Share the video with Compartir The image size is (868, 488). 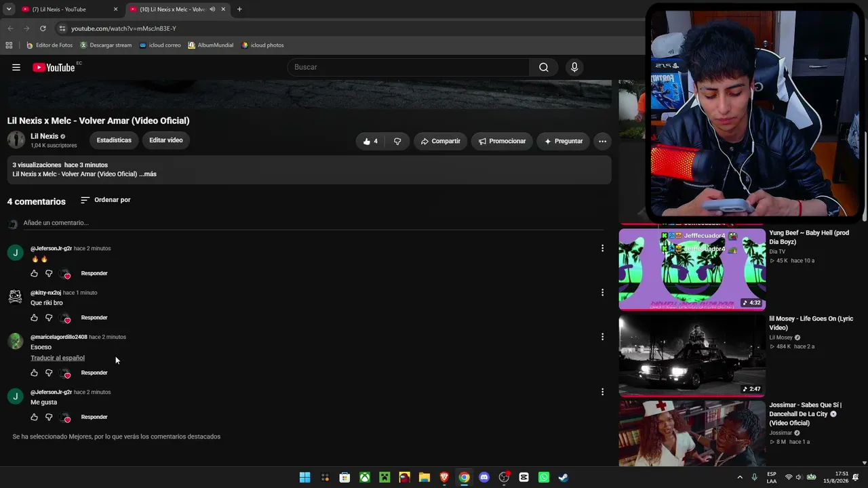point(441,141)
